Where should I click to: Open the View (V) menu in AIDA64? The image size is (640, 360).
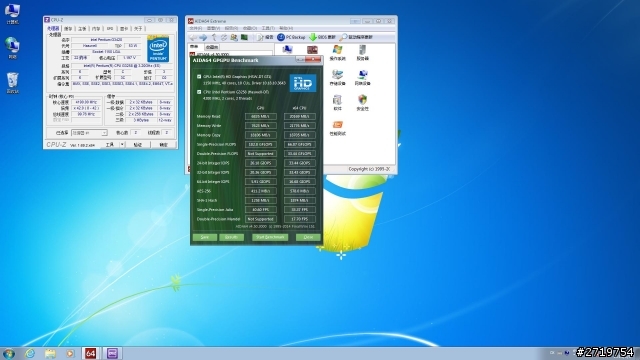tap(213, 28)
